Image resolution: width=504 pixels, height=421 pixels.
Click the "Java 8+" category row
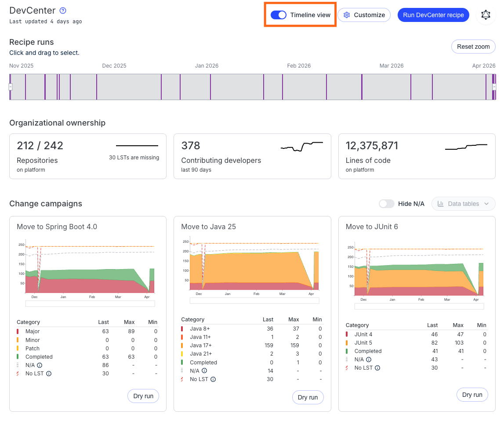(x=252, y=329)
